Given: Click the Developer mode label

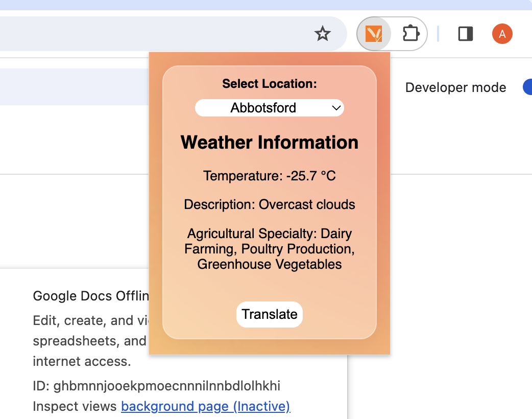Looking at the screenshot, I should (455, 87).
